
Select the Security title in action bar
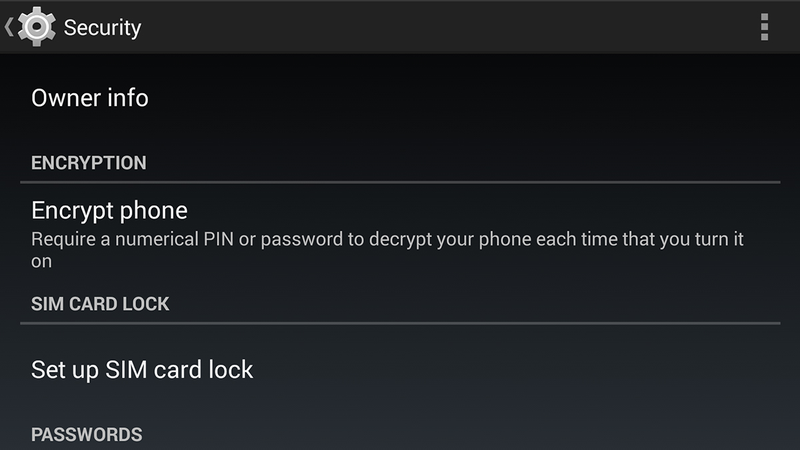point(102,28)
